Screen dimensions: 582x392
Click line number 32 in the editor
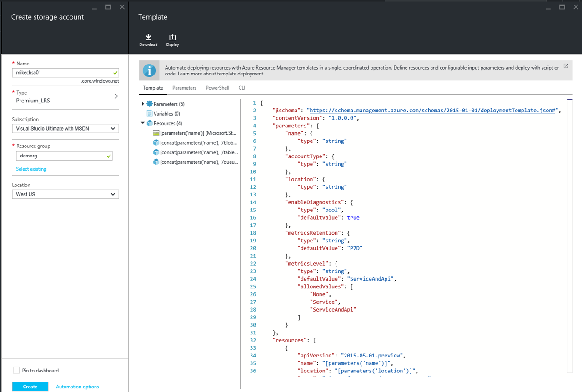point(253,340)
